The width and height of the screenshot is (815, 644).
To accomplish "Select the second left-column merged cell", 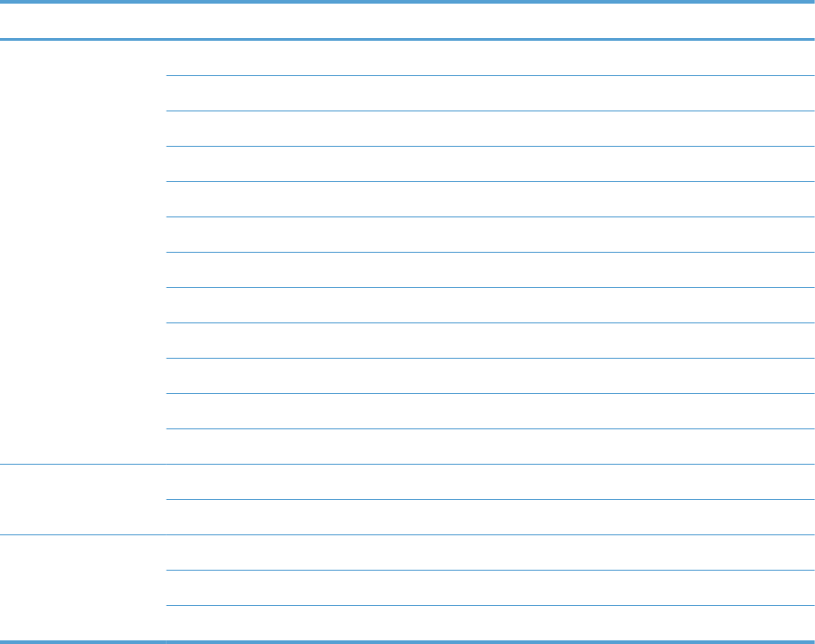I will tap(82, 499).
